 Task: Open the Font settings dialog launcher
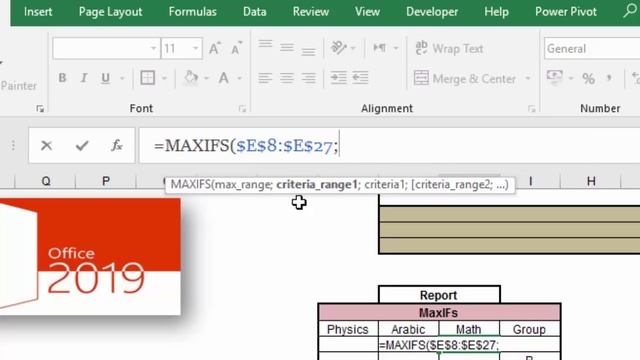pos(242,109)
